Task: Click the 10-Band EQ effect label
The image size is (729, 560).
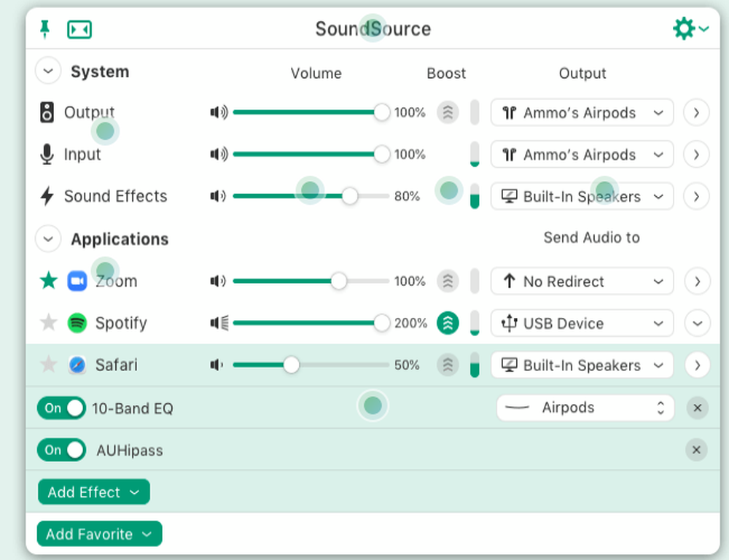Action: tap(133, 408)
